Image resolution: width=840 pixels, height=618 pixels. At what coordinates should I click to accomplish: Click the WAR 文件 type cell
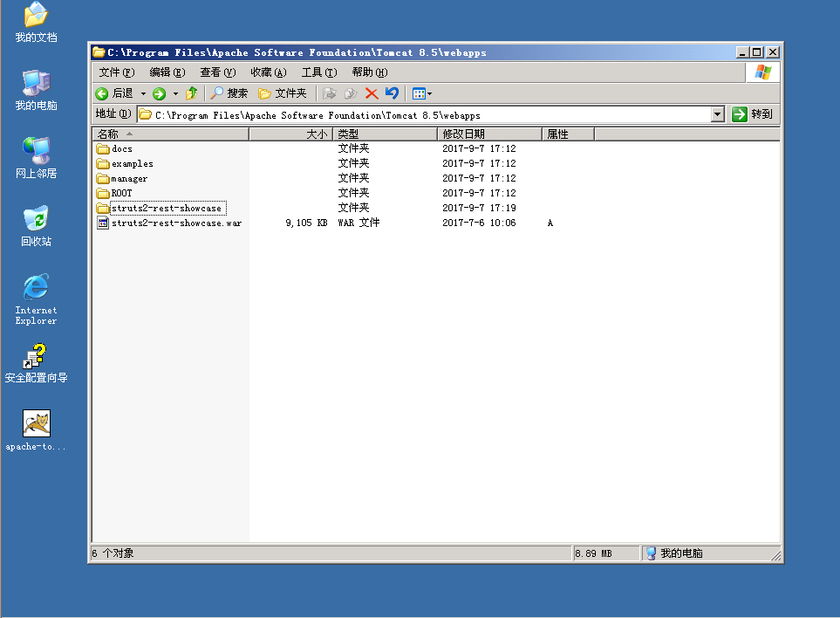pos(359,223)
